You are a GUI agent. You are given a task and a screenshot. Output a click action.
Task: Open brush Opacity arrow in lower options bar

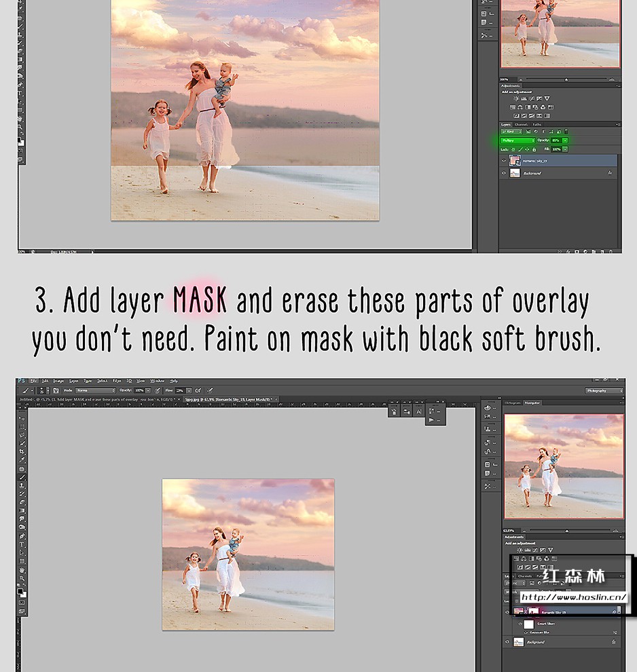click(x=148, y=390)
